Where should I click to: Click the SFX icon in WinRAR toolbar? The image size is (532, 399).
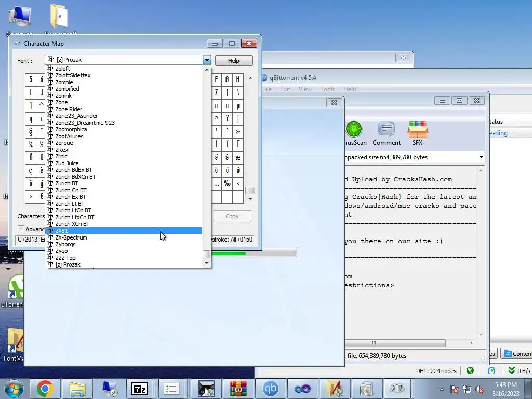pyautogui.click(x=418, y=134)
